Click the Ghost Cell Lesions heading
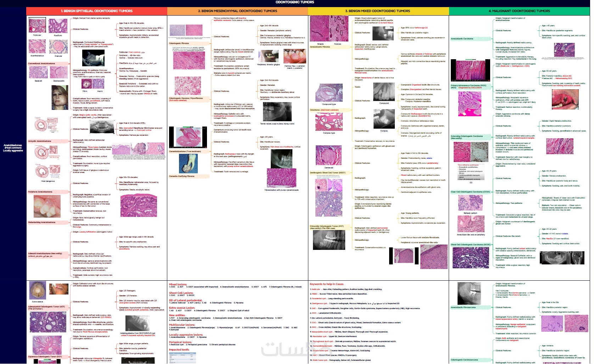Image resolution: width=594 pixels, height=364 pixels. click(x=181, y=293)
